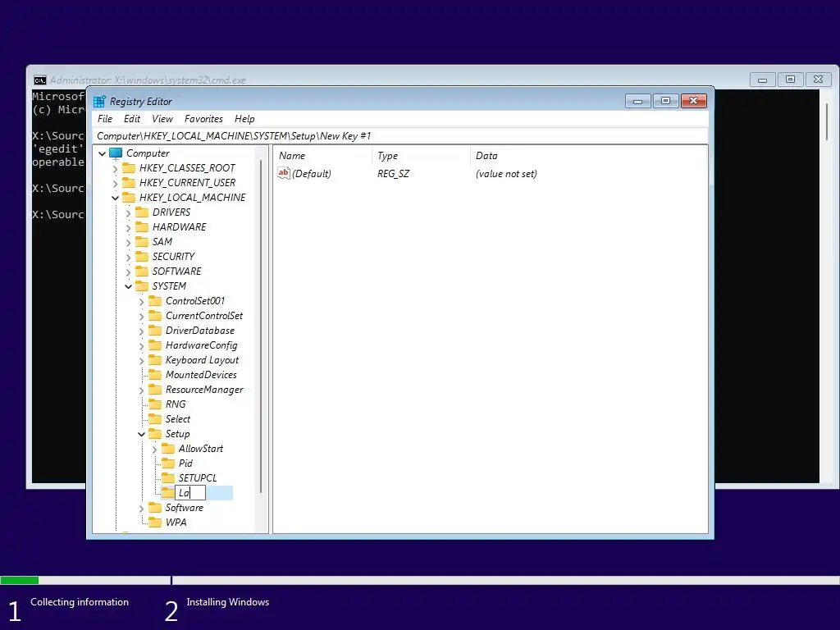840x630 pixels.
Task: Click the SETUPCL folder icon
Action: (x=168, y=478)
